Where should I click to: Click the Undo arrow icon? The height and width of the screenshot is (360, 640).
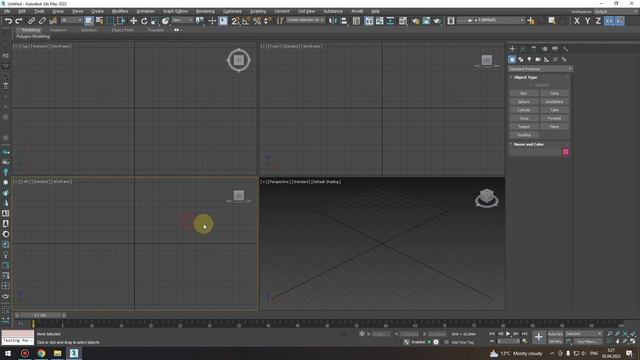tap(8, 21)
